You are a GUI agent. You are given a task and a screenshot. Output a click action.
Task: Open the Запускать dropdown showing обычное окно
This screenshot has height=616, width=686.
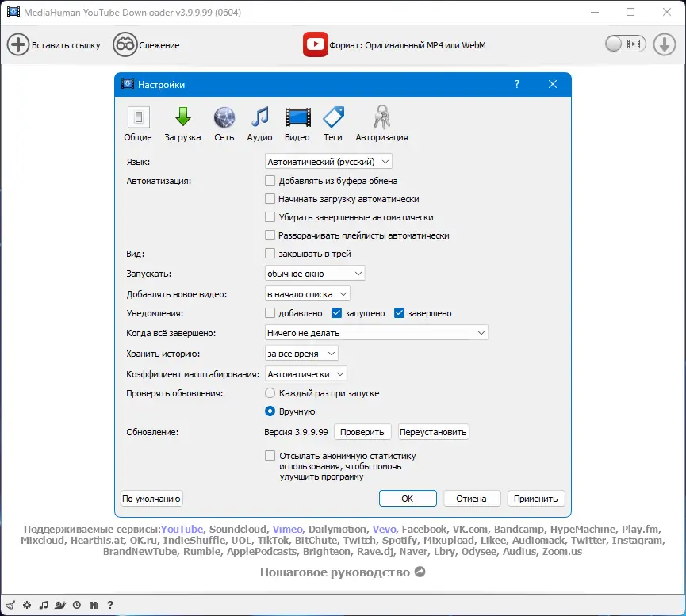(x=315, y=274)
